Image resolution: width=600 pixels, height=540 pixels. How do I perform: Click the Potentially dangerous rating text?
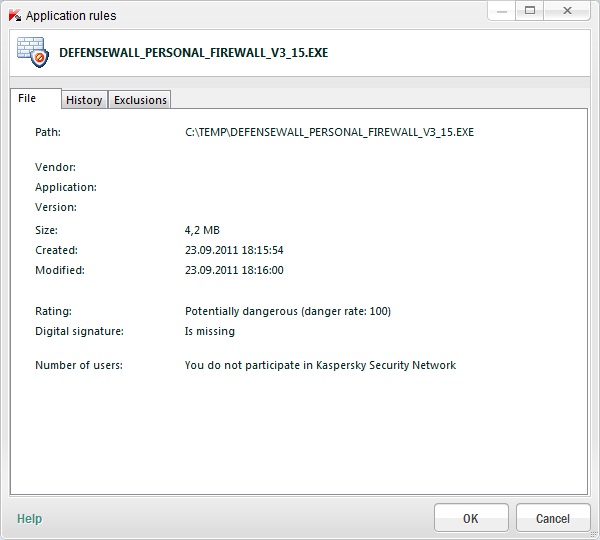coord(288,311)
